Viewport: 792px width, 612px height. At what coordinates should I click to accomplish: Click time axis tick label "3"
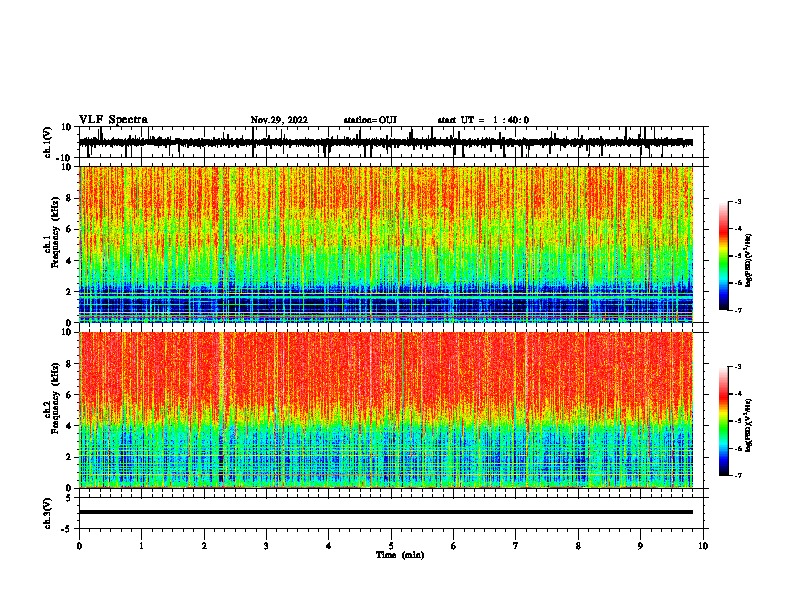click(266, 546)
